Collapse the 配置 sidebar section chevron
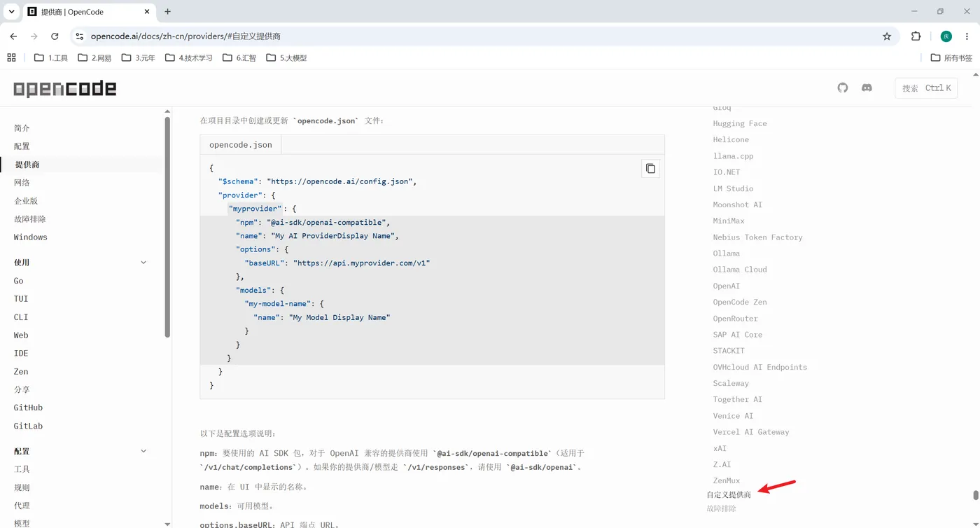980x528 pixels. (143, 451)
